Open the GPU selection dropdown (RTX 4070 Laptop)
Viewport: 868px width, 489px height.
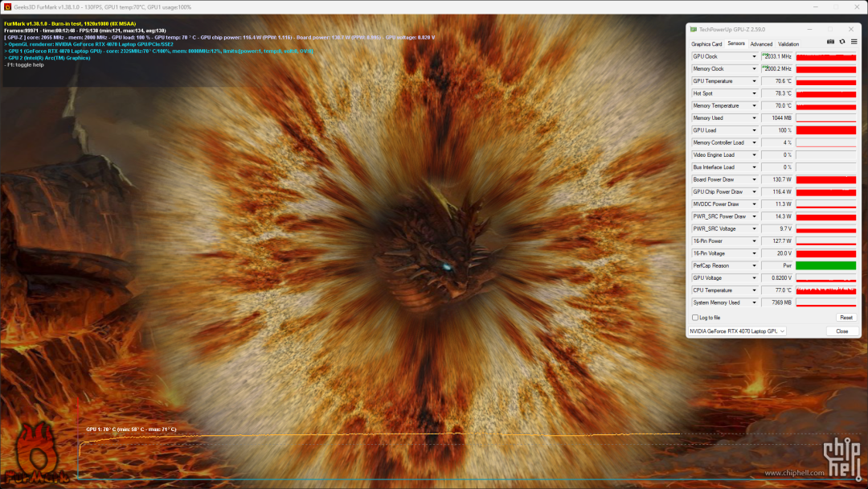tap(737, 331)
